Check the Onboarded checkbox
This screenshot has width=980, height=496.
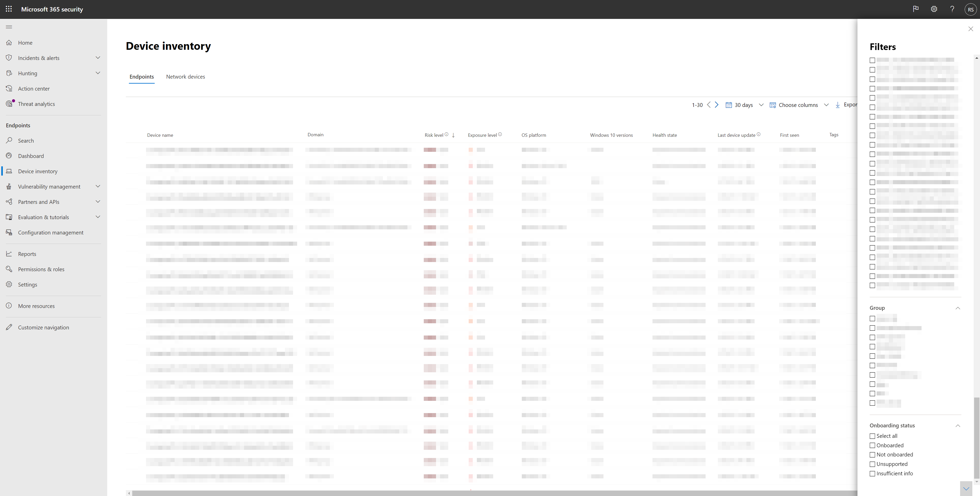[x=872, y=445]
